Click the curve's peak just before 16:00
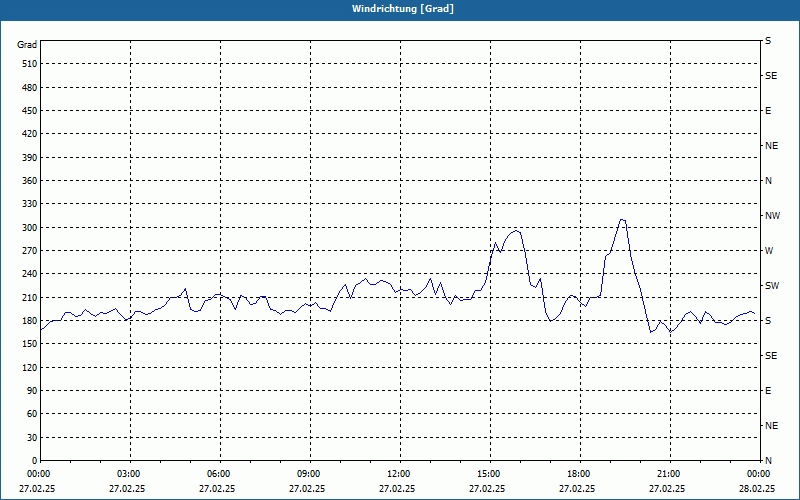Image resolution: width=800 pixels, height=500 pixels. tap(516, 231)
